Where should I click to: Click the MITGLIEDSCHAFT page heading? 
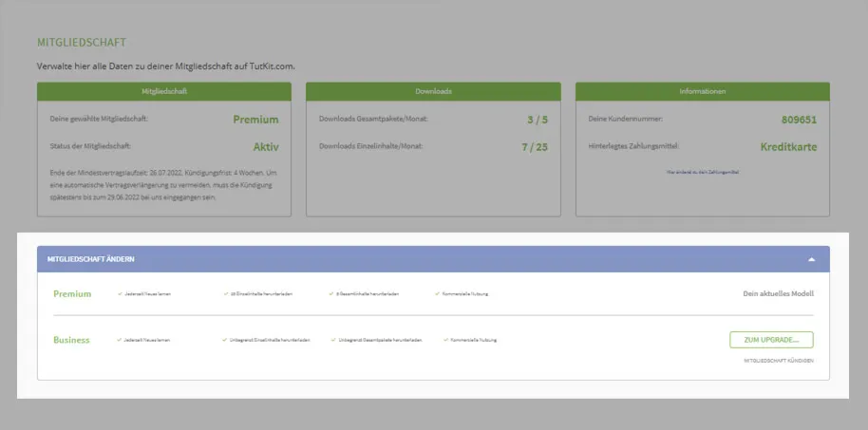click(82, 42)
